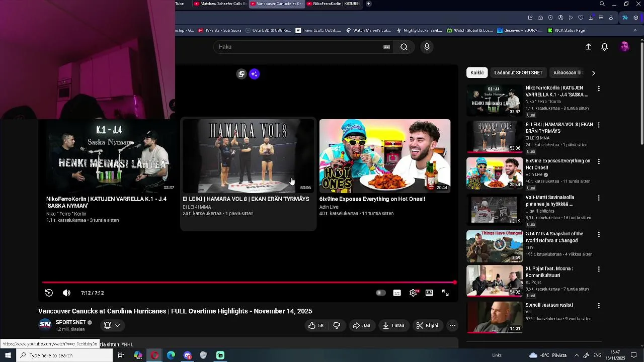Open the on-screen keyboard icon in search
Viewport: 644px width, 362px height.
tap(386, 47)
